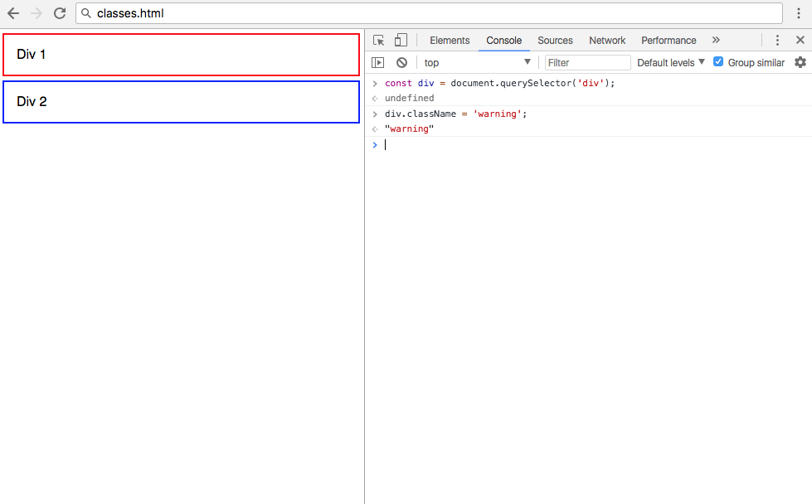Close the DevTools panel
The height and width of the screenshot is (504, 812).
tap(800, 40)
